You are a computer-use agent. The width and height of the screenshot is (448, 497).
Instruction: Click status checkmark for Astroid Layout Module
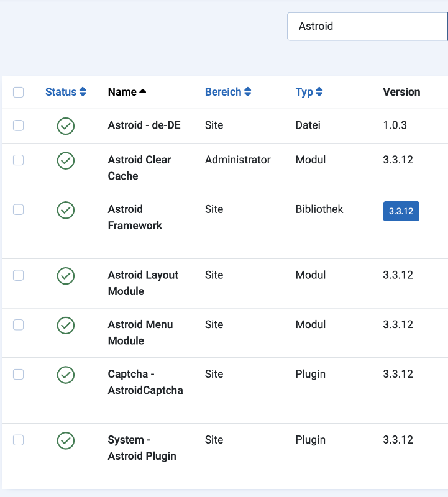click(66, 276)
